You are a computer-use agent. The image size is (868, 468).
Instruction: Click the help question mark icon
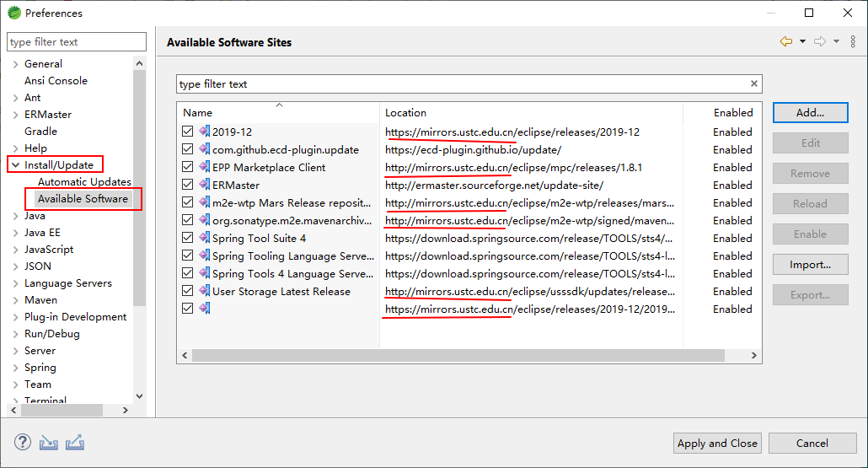[23, 442]
